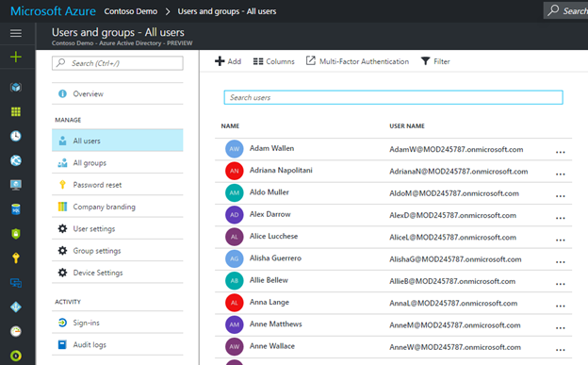Screen dimensions: 588x365
Task: Open more options for Adriana Napolitani
Action: point(561,174)
